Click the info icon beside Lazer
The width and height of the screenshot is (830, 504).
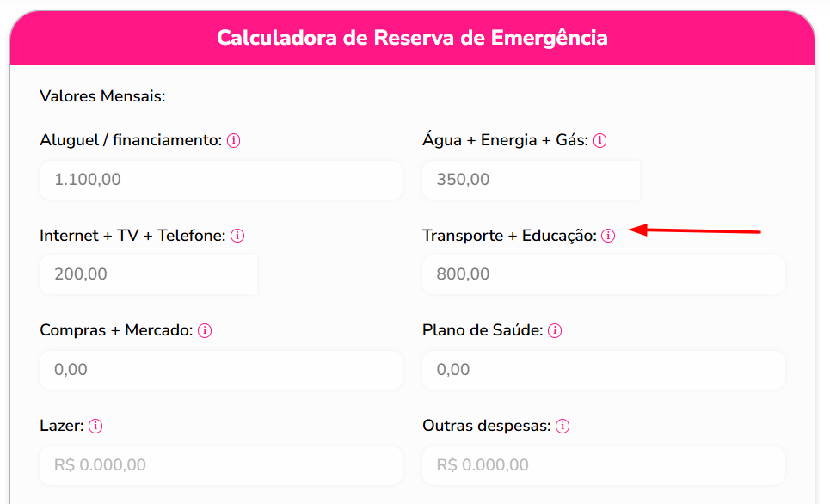coord(95,427)
